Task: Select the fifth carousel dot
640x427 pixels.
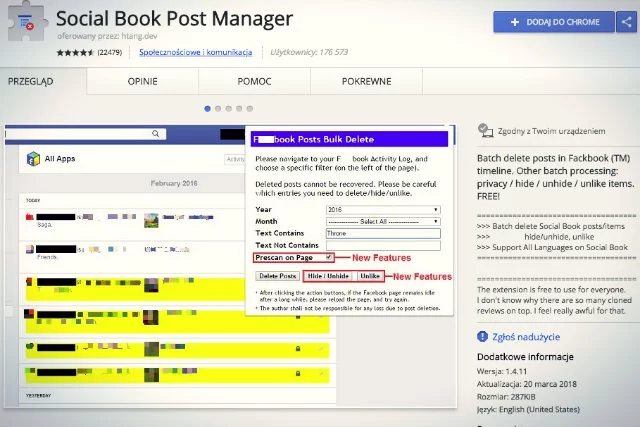Action: 250,109
